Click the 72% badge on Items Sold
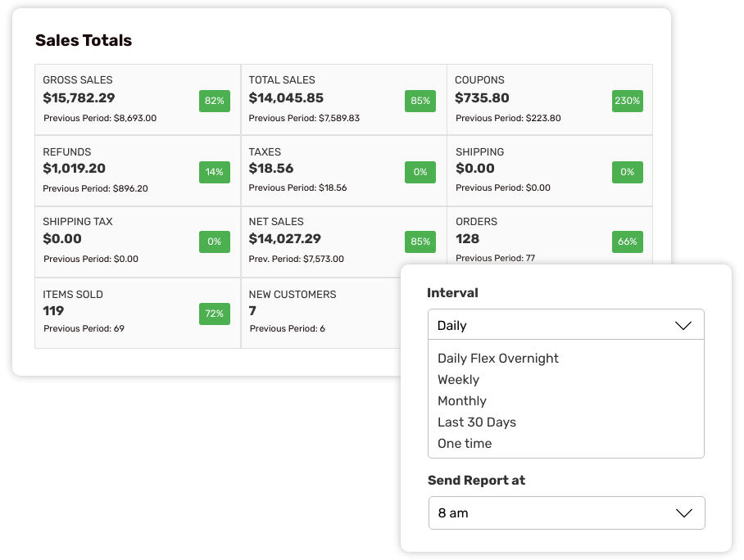This screenshot has width=744, height=560. [x=214, y=314]
